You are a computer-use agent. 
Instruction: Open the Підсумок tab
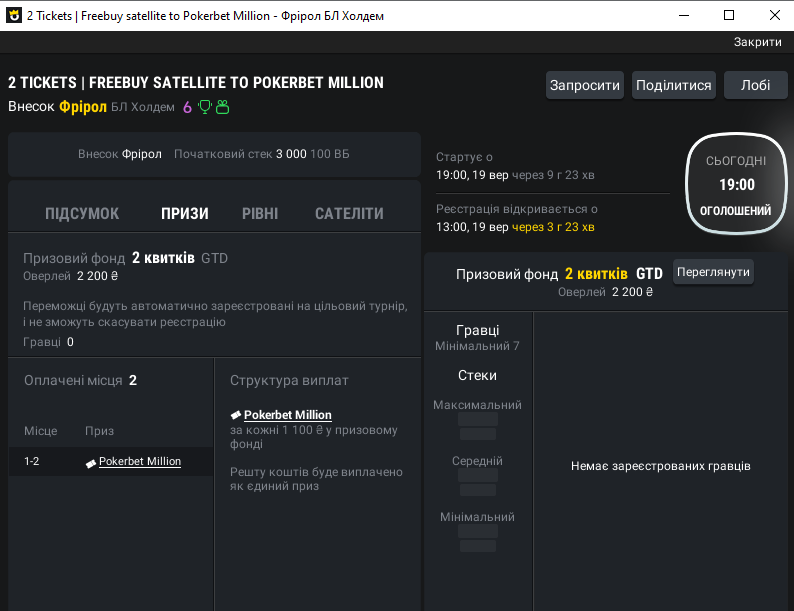coord(82,214)
